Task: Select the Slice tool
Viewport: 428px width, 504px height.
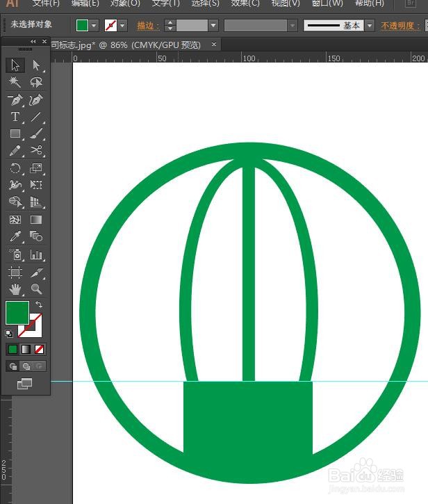Action: tap(36, 273)
